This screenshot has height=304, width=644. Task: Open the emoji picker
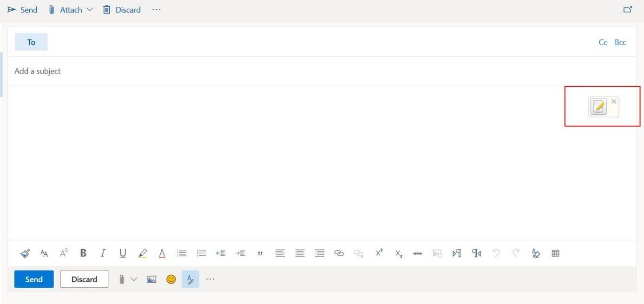pyautogui.click(x=171, y=279)
